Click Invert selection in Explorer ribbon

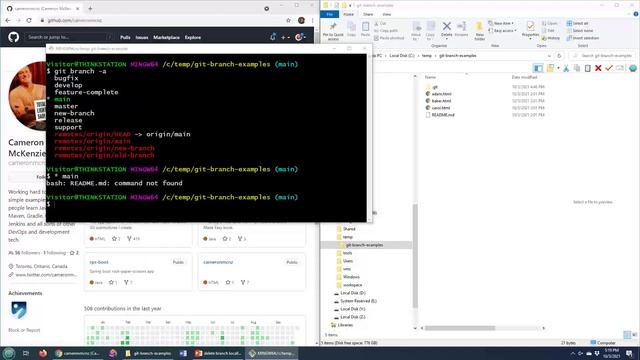coord(583,38)
